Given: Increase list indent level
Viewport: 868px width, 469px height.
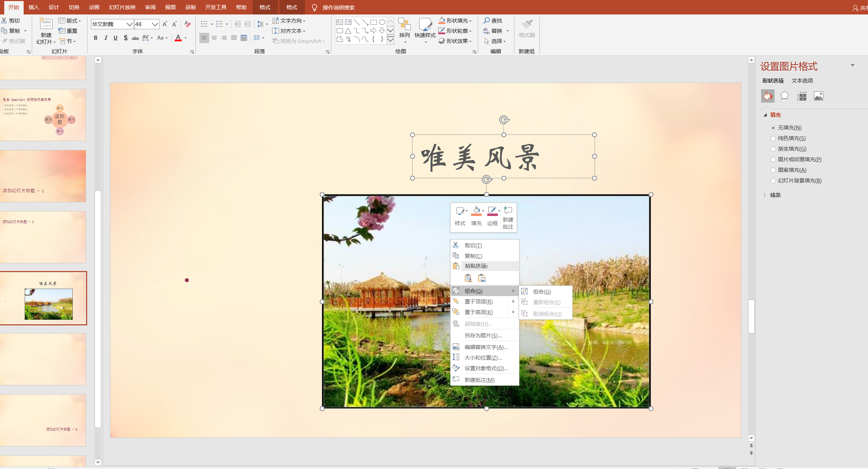Looking at the screenshot, I should click(248, 24).
